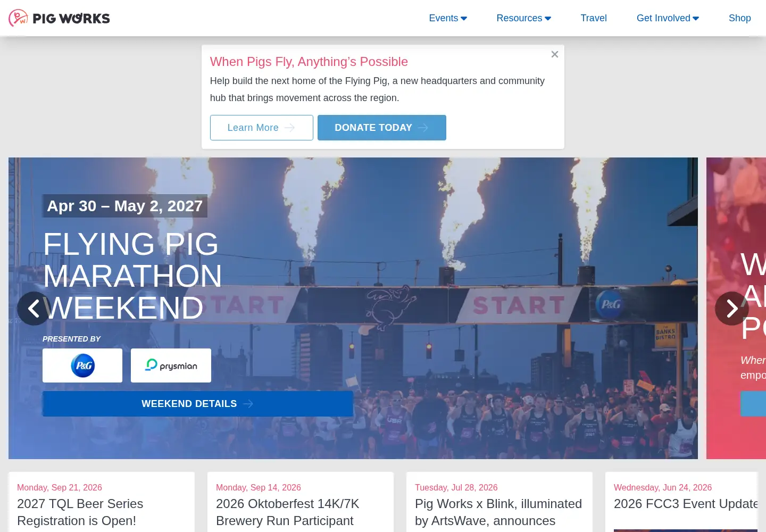Open 2026 FCC3 Event Update article
Viewport: 766px width, 532px height.
(x=686, y=504)
